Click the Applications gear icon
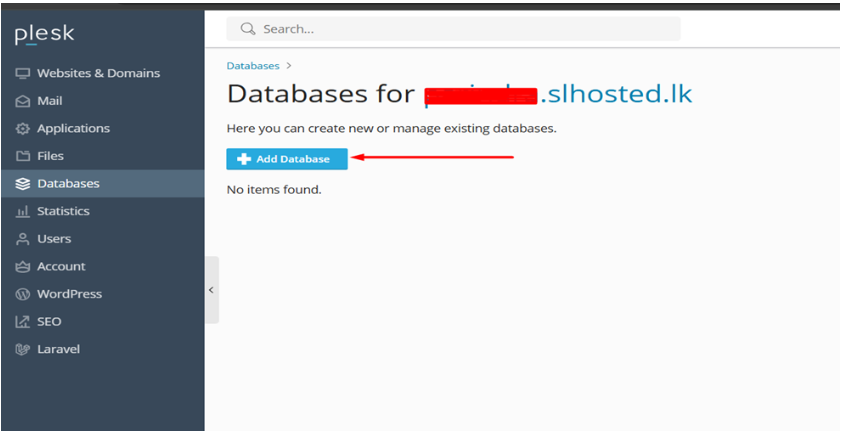The width and height of the screenshot is (841, 436). click(x=23, y=129)
